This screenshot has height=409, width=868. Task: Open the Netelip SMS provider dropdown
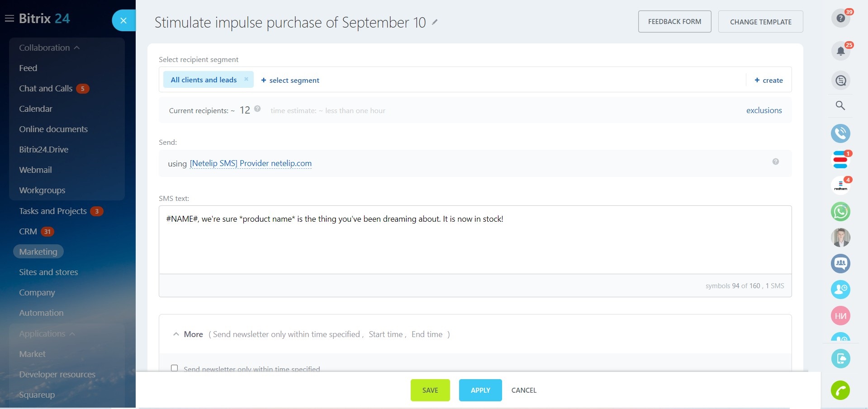coord(251,163)
